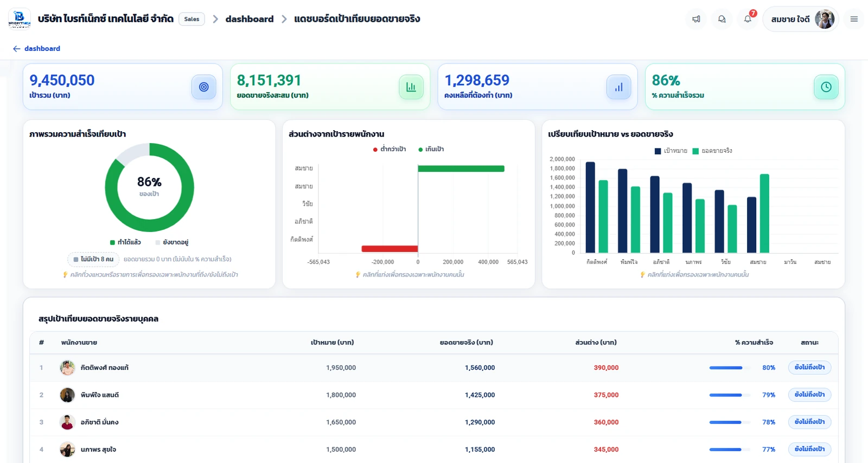Click the clock icon on 86% card
Viewport: 868px width, 463px height.
pyautogui.click(x=826, y=87)
